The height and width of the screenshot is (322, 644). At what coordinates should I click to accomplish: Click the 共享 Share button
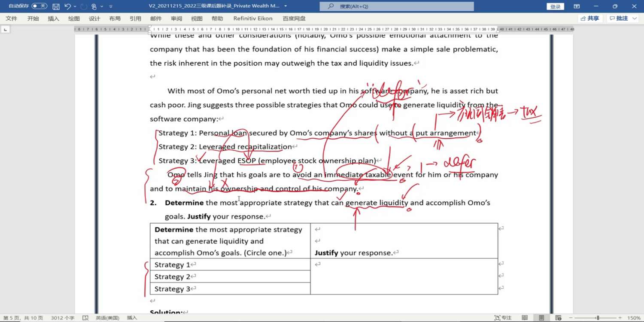point(590,18)
